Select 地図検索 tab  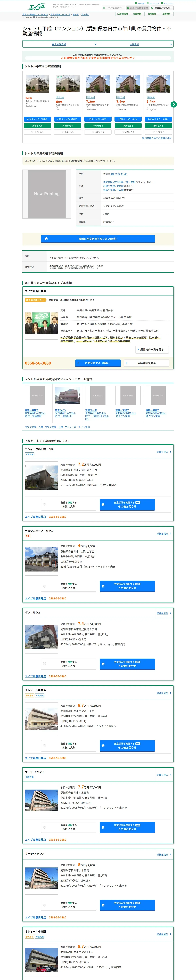(137, 14)
